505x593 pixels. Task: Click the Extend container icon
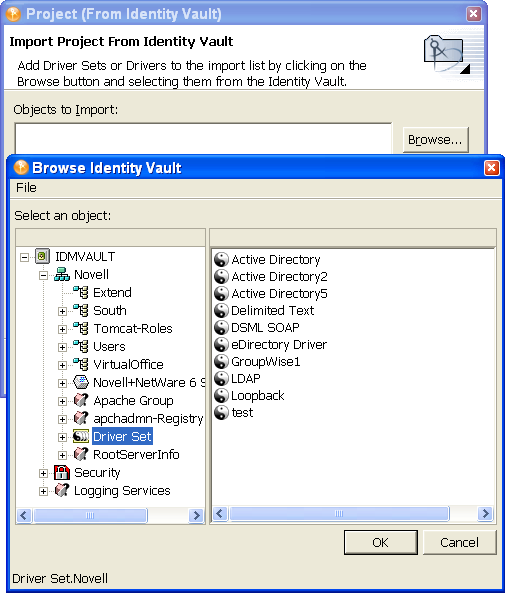coord(81,292)
